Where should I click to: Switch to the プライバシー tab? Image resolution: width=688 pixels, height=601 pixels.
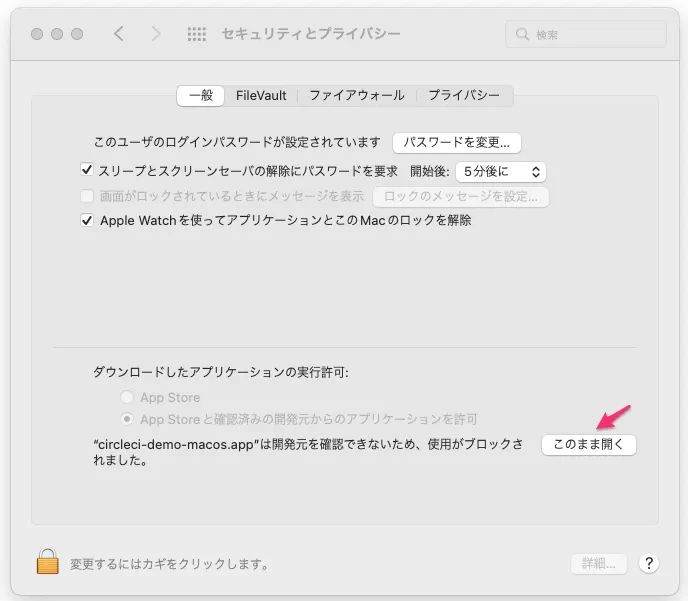point(464,95)
